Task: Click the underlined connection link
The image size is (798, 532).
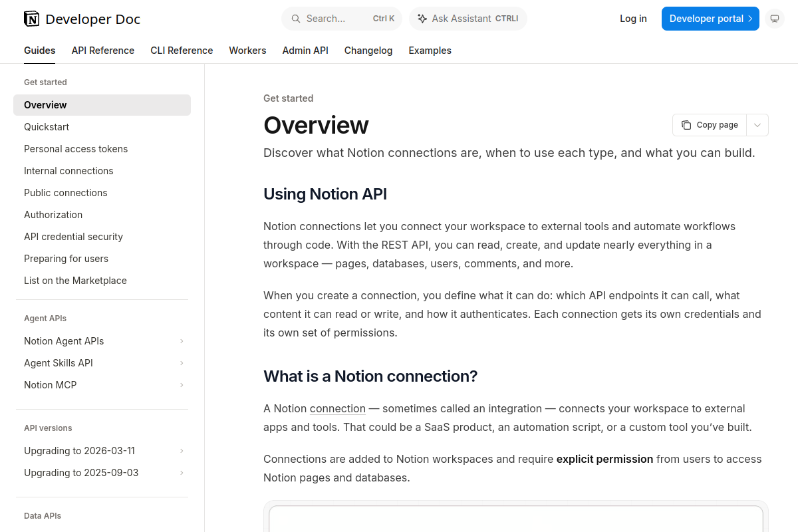Action: point(338,408)
